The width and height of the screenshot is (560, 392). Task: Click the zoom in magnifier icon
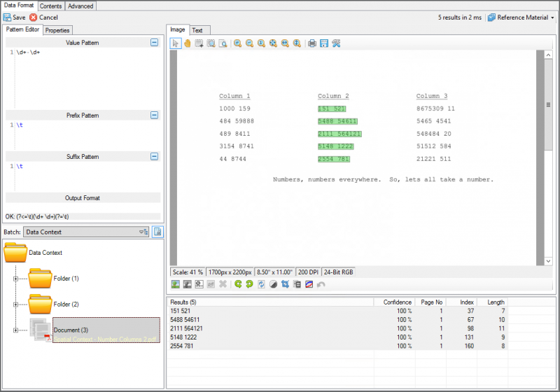[238, 43]
